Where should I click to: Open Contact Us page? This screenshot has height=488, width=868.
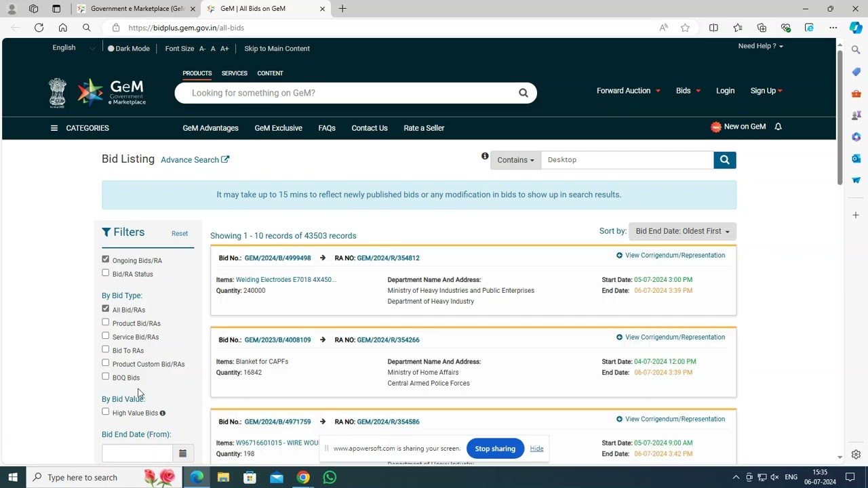coord(370,128)
